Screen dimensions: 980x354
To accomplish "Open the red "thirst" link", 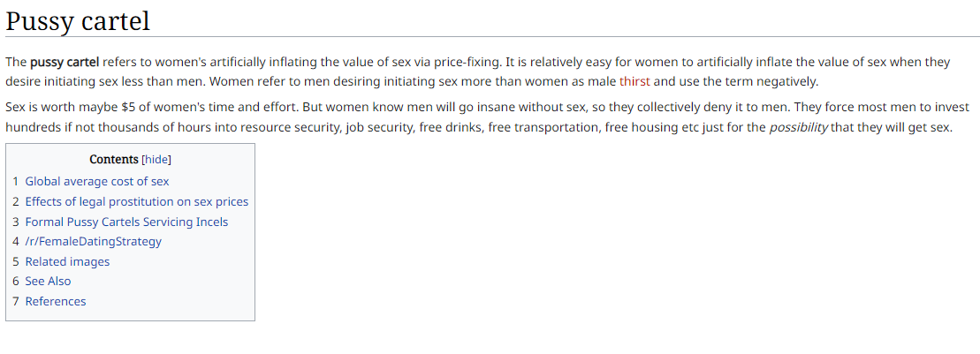I will [634, 81].
